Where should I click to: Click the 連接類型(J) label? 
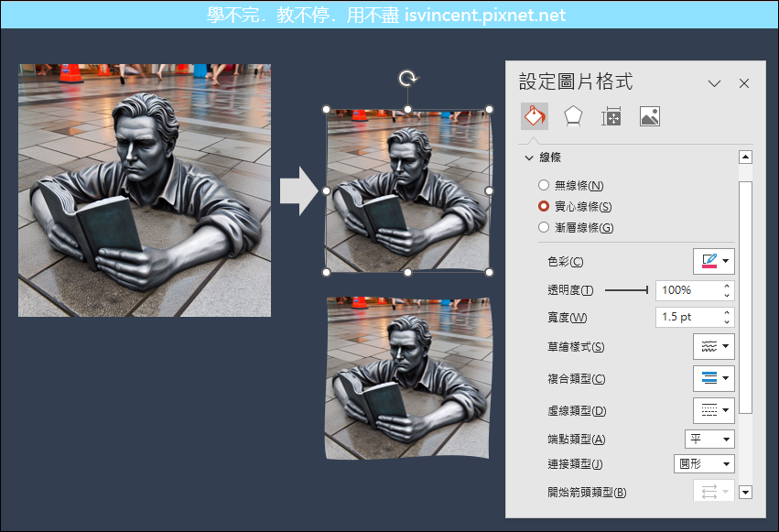(575, 464)
